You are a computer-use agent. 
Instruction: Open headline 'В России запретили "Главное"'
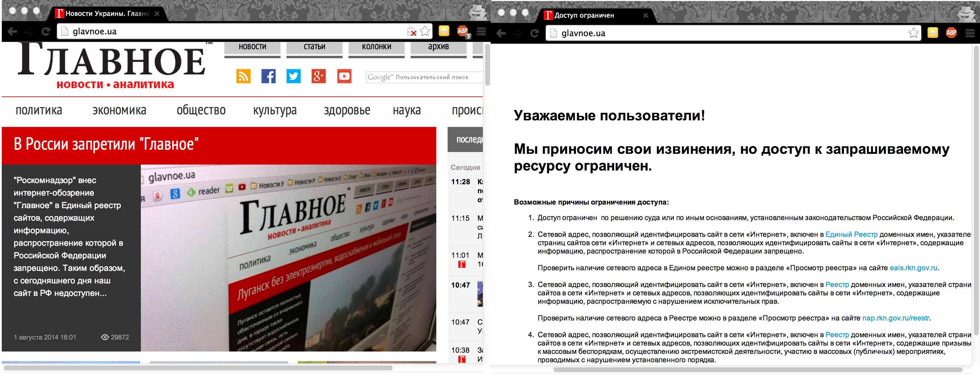(x=106, y=145)
